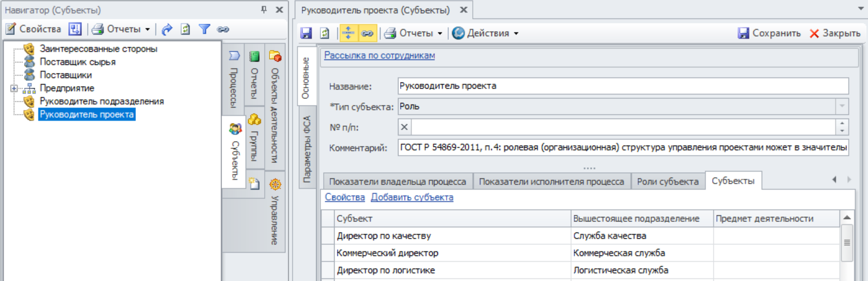
Task: Click the filter funnel icon in Navigator toolbar
Action: [x=204, y=30]
